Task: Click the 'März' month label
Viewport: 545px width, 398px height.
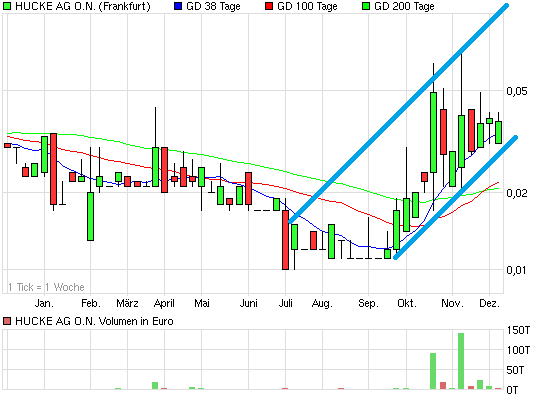Action: tap(127, 303)
